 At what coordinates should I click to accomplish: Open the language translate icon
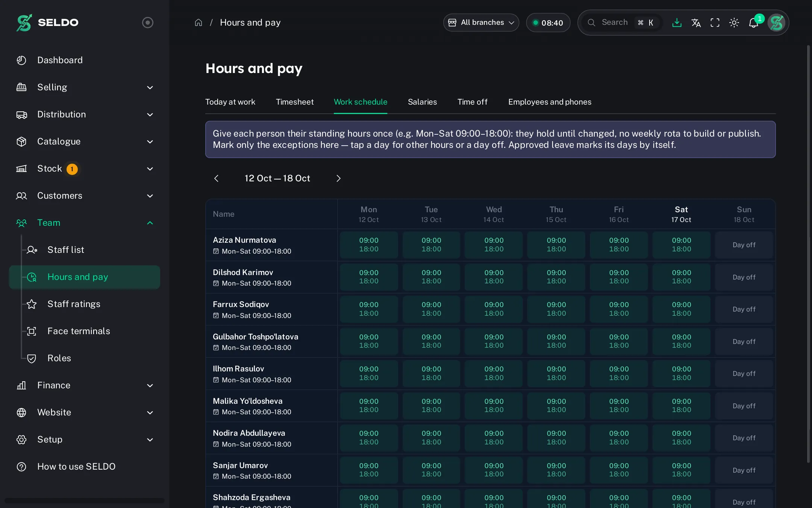click(696, 23)
